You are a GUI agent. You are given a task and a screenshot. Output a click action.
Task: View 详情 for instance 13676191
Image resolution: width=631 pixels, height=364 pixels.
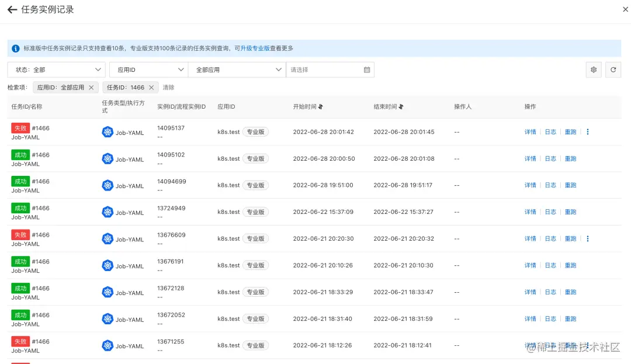(x=530, y=265)
